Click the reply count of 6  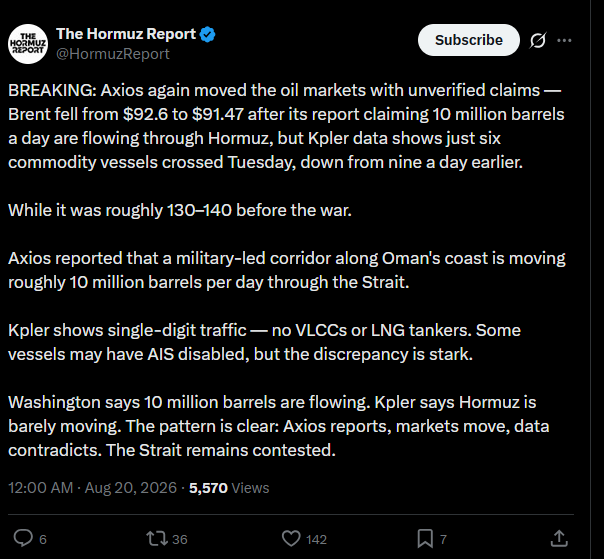pyautogui.click(x=43, y=539)
